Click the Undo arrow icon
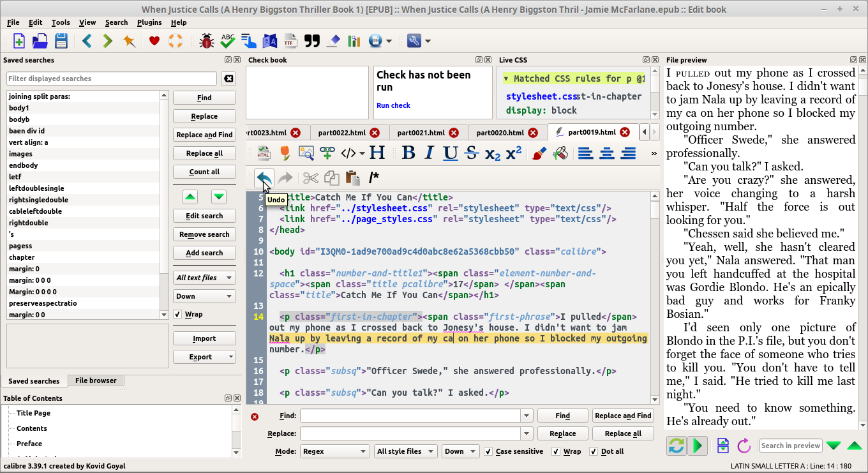Viewport: 868px width, 473px height. click(264, 178)
